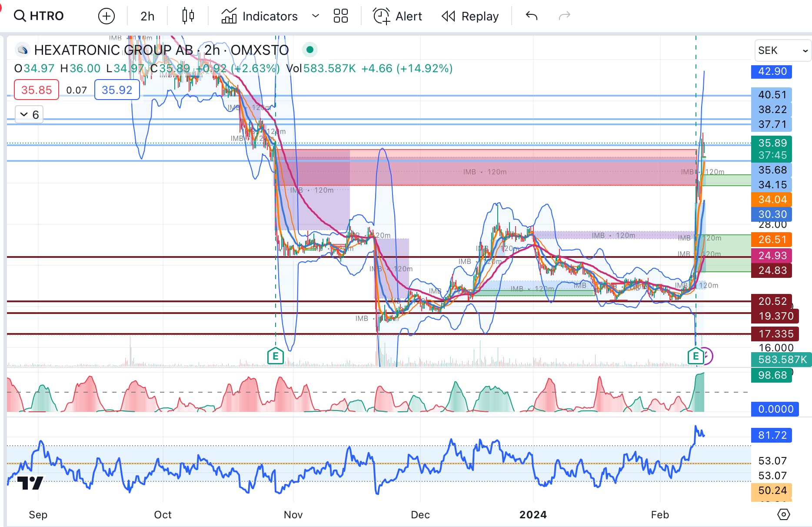Start Bar Replay mode
The height and width of the screenshot is (527, 812).
click(x=470, y=16)
